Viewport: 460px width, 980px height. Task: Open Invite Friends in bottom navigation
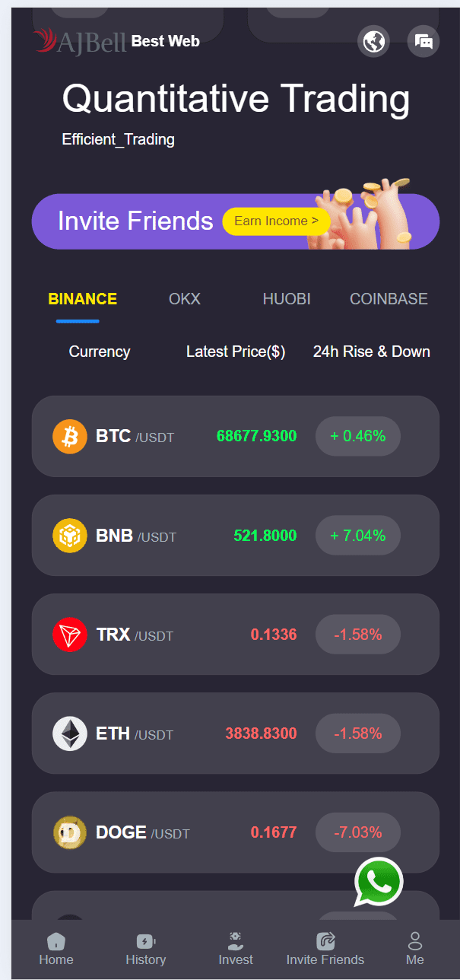click(325, 948)
